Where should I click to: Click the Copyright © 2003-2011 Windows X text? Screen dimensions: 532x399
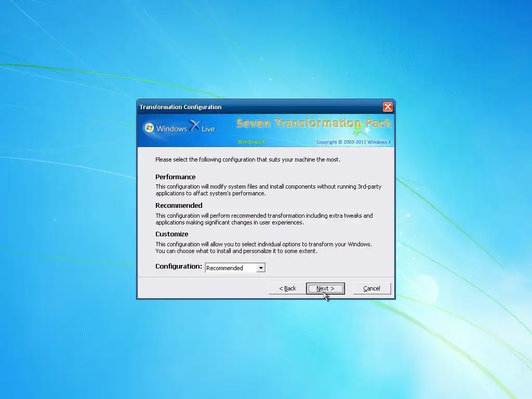[353, 142]
